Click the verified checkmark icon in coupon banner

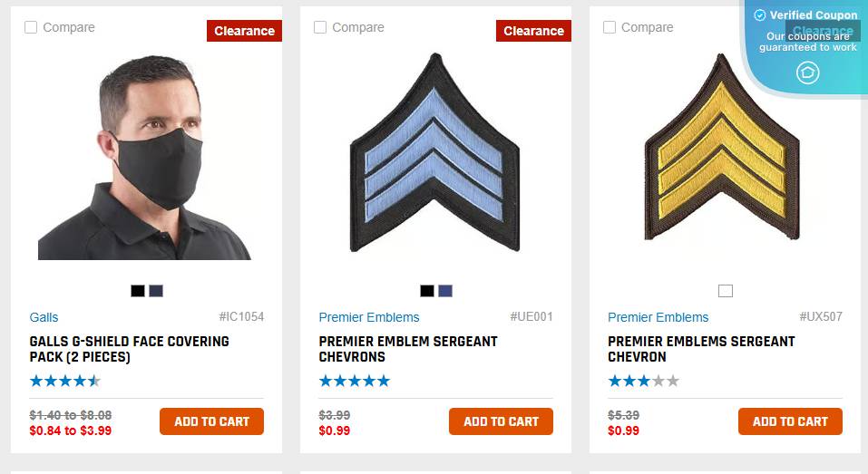pyautogui.click(x=760, y=15)
